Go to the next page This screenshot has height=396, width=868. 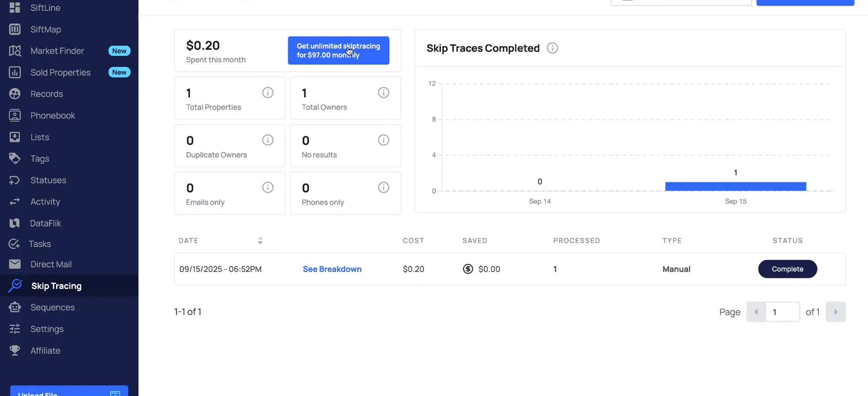[835, 312]
